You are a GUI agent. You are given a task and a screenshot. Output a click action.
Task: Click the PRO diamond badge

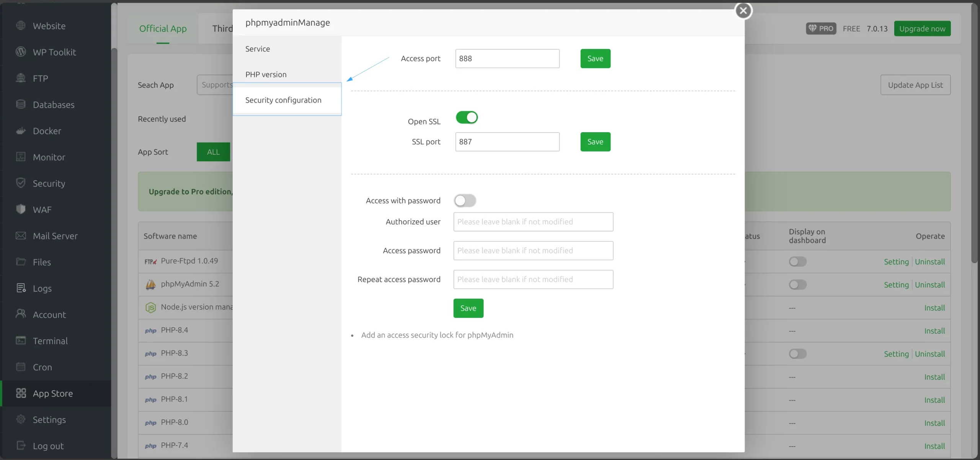[x=821, y=28]
